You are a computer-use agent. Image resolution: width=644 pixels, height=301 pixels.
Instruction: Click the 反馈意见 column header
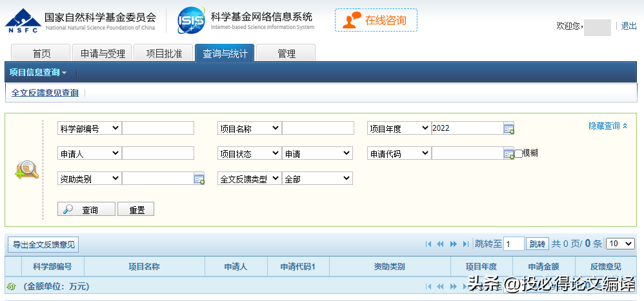point(606,267)
